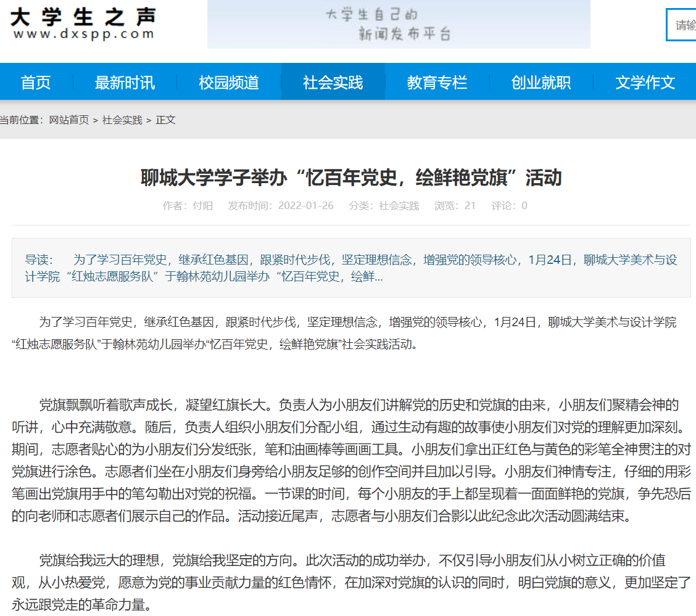This screenshot has height=616, width=696.
Task: Click the 导读 summary box text
Action: (x=351, y=268)
